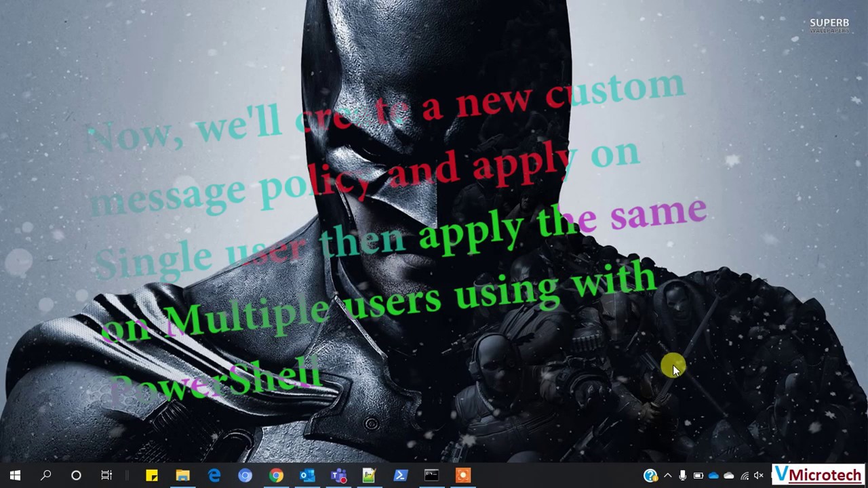868x488 pixels.
Task: Open Task View on taskbar
Action: [x=106, y=476]
